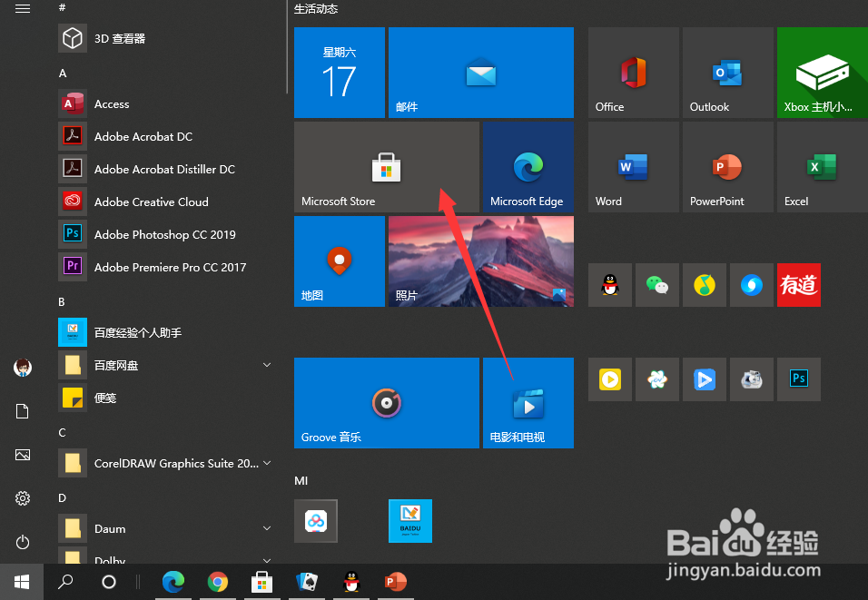Launch Adobe Premiere Pro CC 2017

166,267
